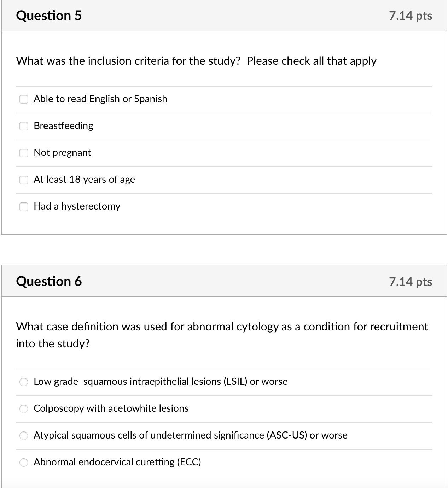Check the "Had a hysterectomy" checkbox
448x488 pixels.
tap(24, 207)
